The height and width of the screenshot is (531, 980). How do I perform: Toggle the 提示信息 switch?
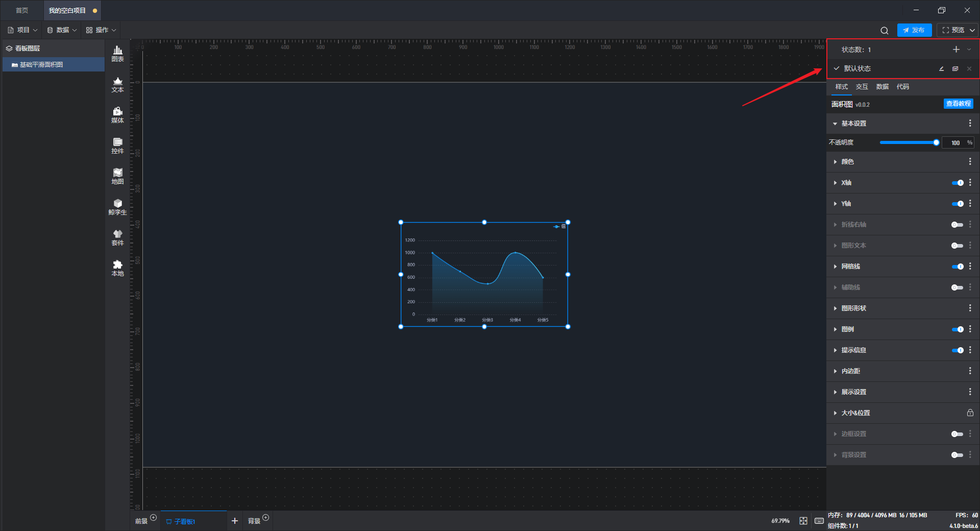(x=958, y=350)
